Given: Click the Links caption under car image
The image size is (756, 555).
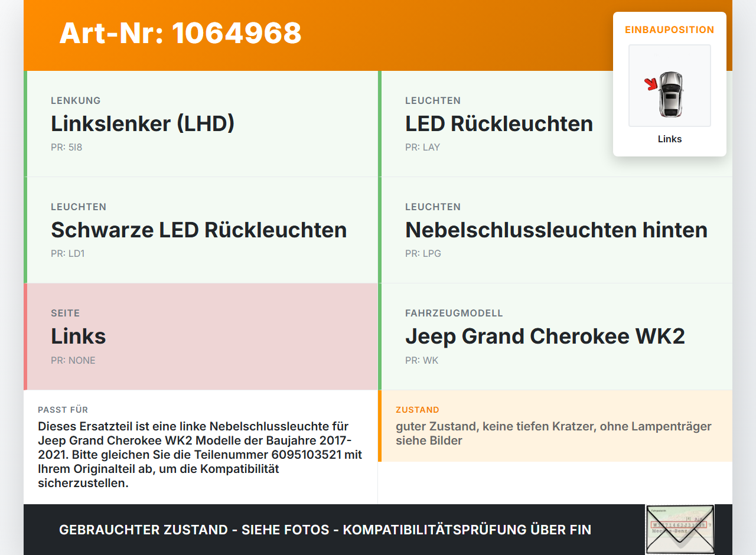Looking at the screenshot, I should click(x=670, y=139).
